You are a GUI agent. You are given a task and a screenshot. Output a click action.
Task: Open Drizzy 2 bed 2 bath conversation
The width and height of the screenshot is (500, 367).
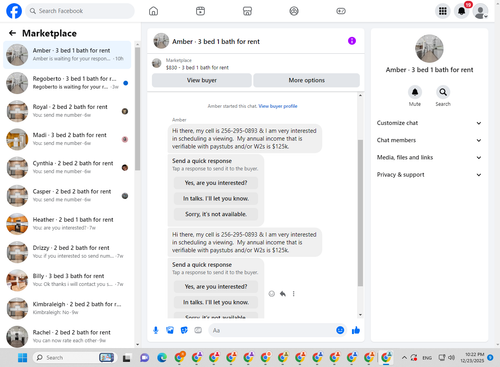tap(67, 252)
